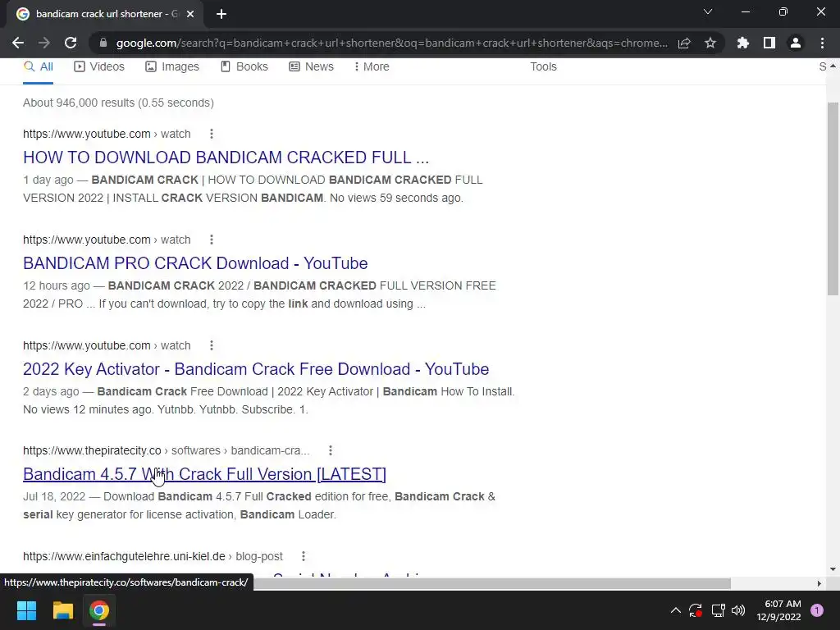Screen dimensions: 840x630
Task: Switch to Books results
Action: click(x=244, y=66)
